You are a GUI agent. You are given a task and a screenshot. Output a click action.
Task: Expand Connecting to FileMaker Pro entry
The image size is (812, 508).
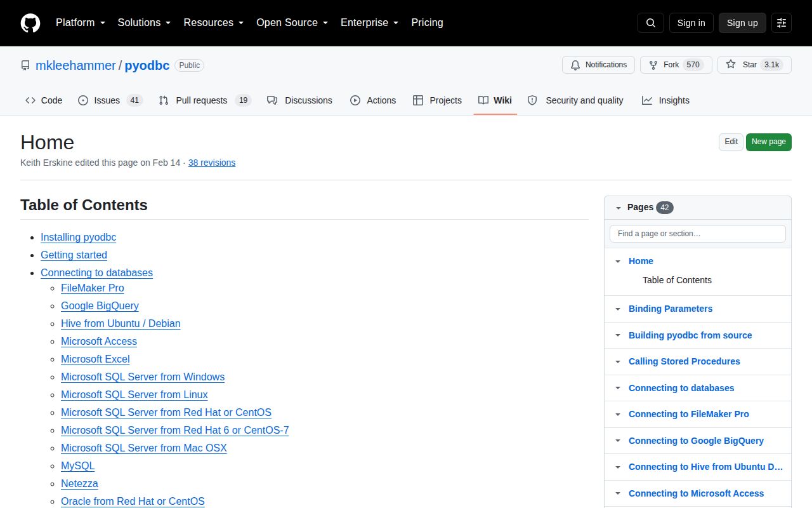click(618, 414)
